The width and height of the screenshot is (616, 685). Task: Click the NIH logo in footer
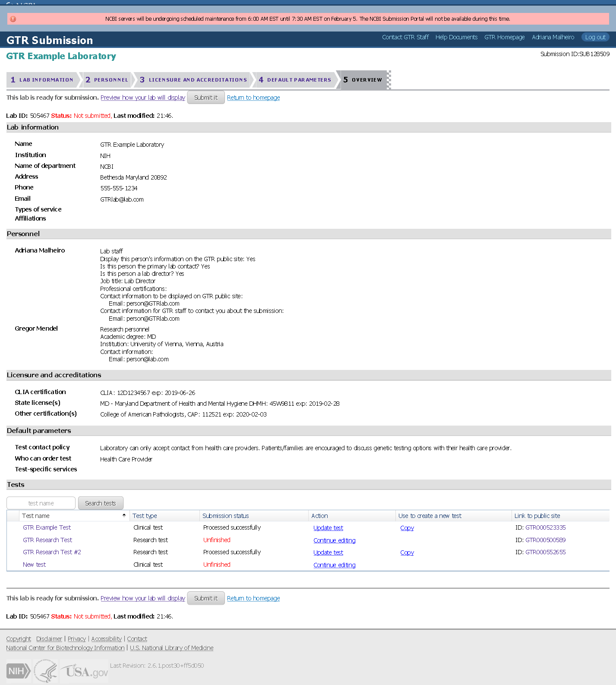pyautogui.click(x=18, y=671)
